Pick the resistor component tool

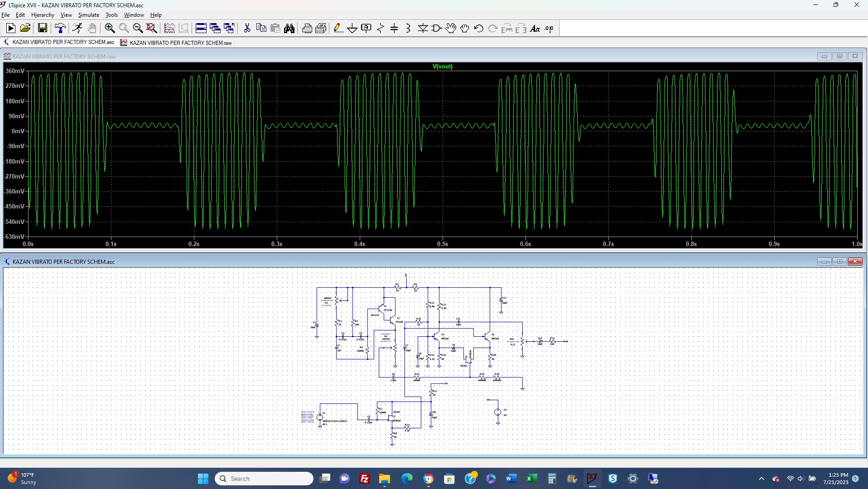381,29
